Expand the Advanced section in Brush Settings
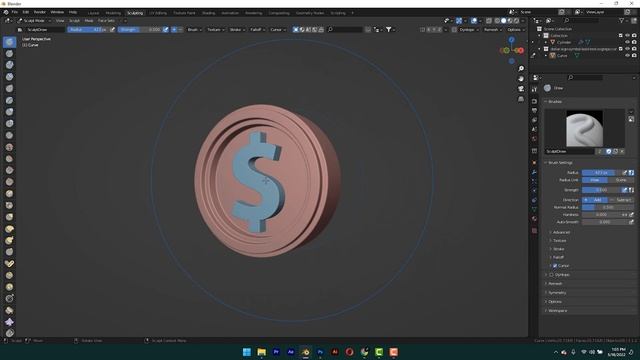 click(x=561, y=232)
